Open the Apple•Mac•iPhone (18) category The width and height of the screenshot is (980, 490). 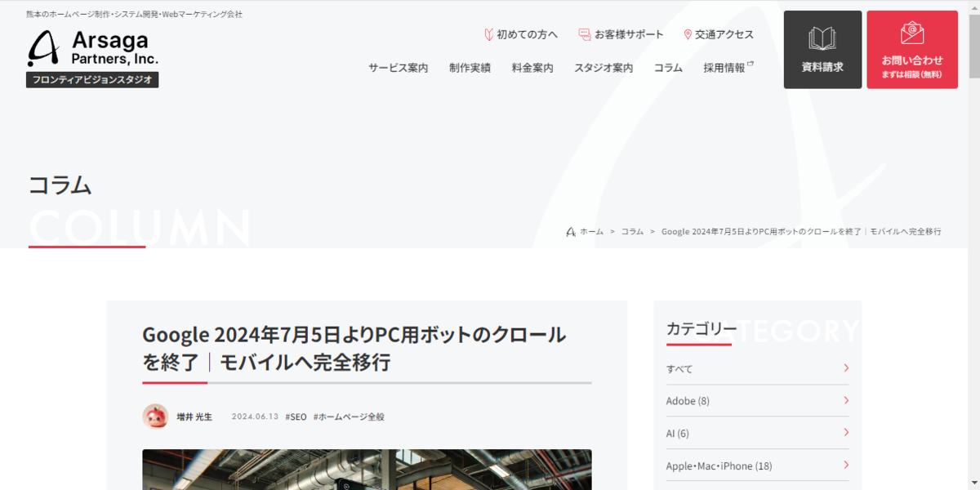pyautogui.click(x=758, y=465)
